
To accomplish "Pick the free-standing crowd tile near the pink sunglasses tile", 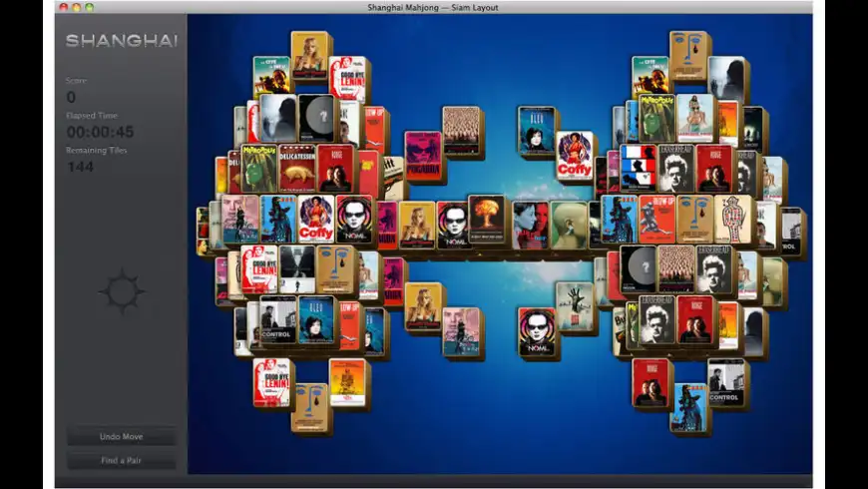I will tap(461, 130).
